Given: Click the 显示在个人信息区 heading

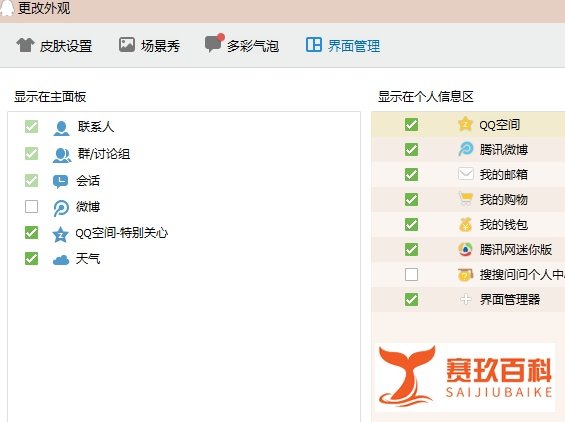Looking at the screenshot, I should click(426, 97).
